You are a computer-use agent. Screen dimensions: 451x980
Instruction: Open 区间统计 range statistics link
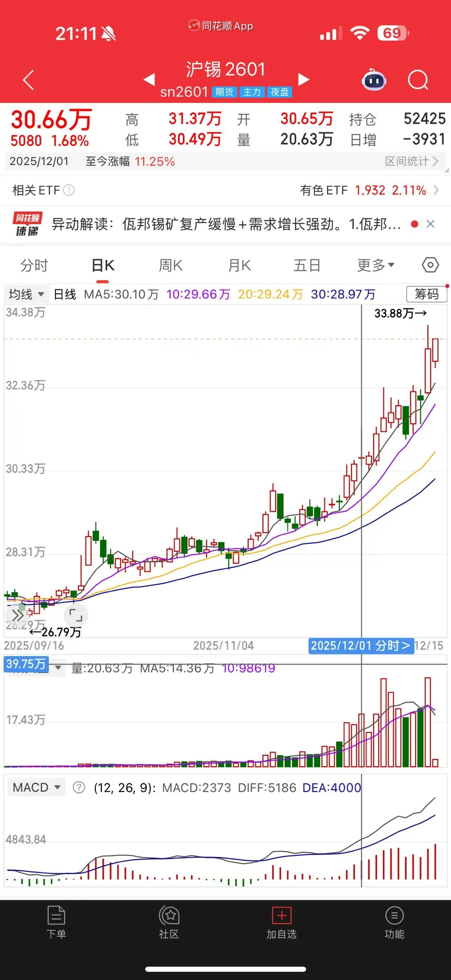coord(412,161)
